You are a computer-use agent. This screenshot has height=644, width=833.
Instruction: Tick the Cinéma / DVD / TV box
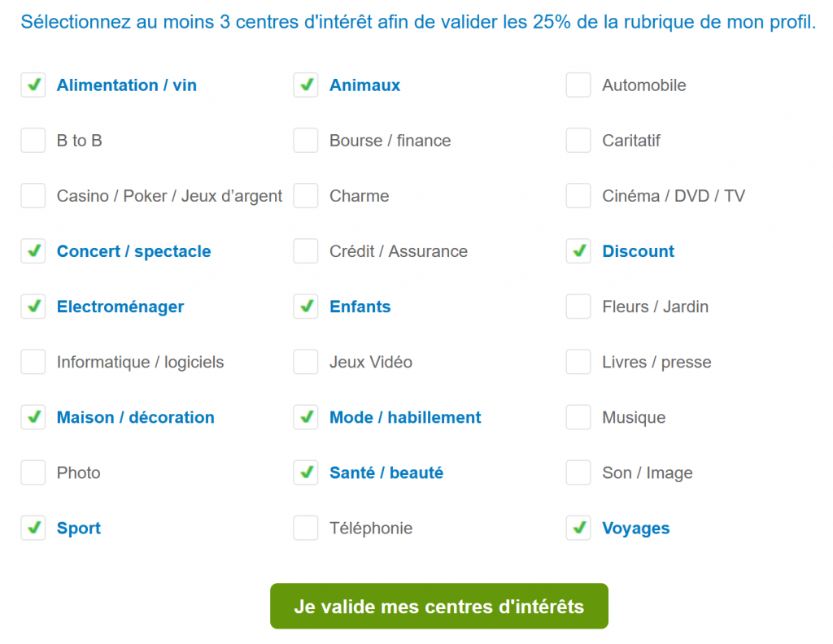tap(578, 196)
